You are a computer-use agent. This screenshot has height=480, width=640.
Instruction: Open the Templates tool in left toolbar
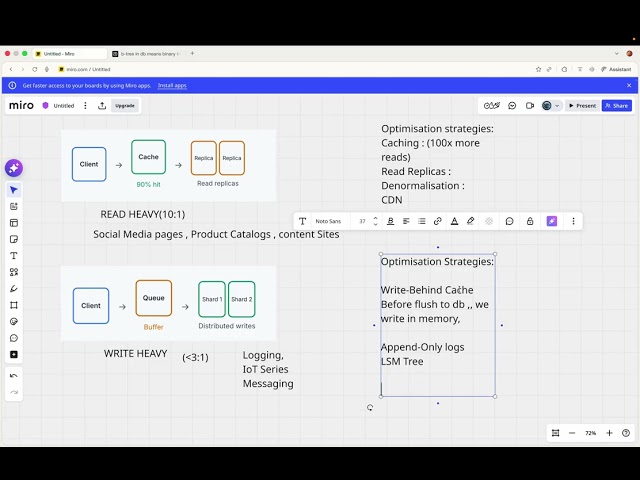(x=14, y=223)
